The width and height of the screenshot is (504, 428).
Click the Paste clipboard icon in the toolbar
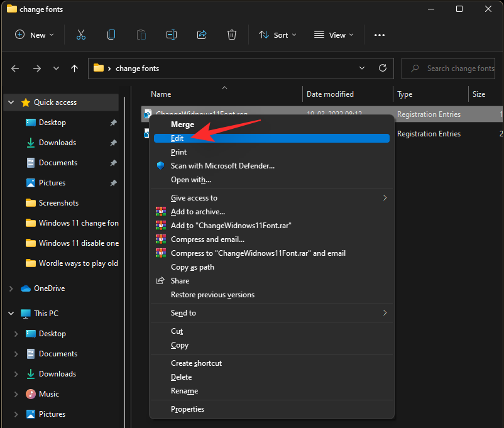point(141,35)
